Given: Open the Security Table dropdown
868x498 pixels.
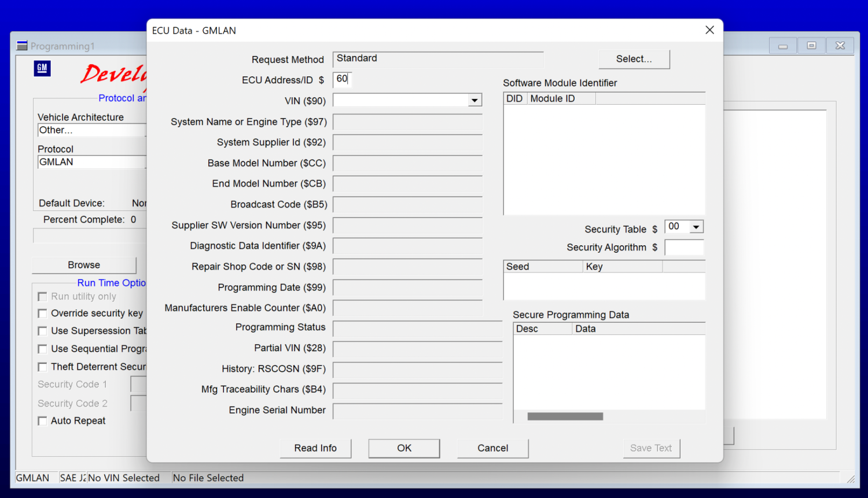Looking at the screenshot, I should coord(696,226).
